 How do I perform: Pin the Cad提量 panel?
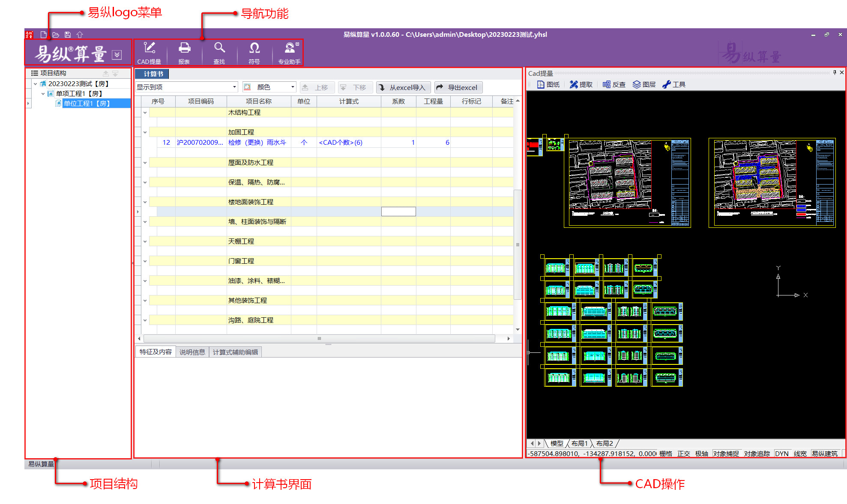(x=835, y=73)
